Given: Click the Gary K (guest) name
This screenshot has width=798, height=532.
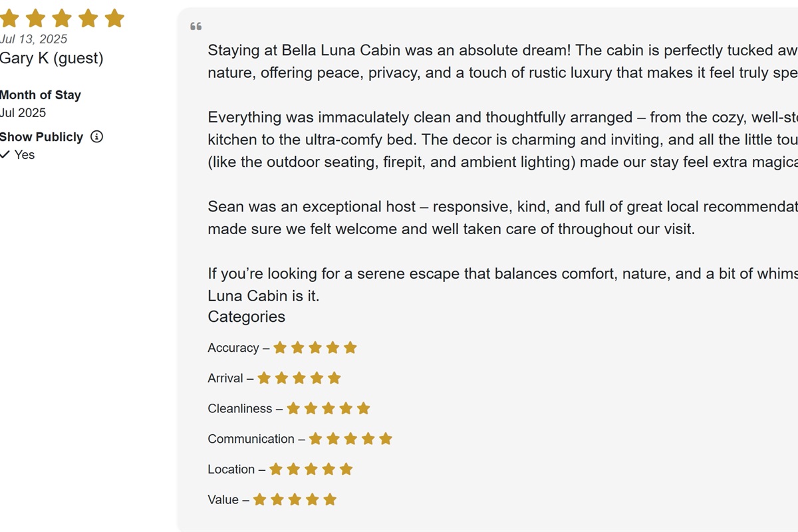Looking at the screenshot, I should tap(52, 59).
